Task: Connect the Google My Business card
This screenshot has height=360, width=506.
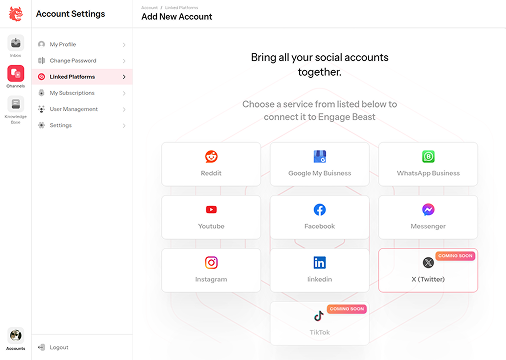Action: tap(320, 164)
